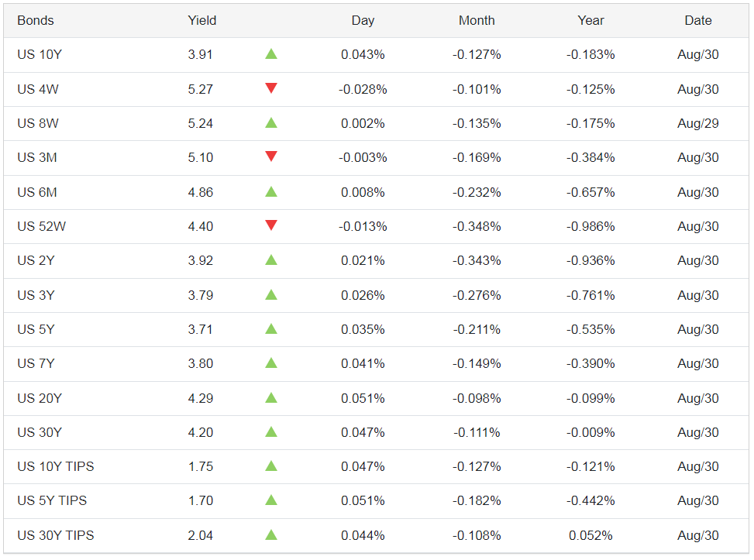Click the green up arrow for US 10Y
Screen dimensions: 754x560
click(270, 54)
